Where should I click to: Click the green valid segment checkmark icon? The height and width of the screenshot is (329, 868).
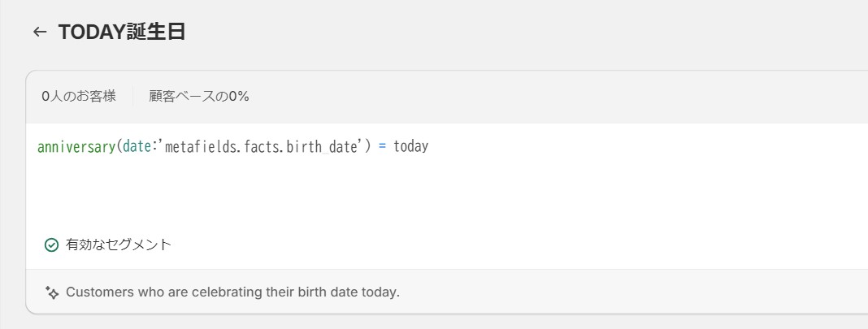point(51,245)
